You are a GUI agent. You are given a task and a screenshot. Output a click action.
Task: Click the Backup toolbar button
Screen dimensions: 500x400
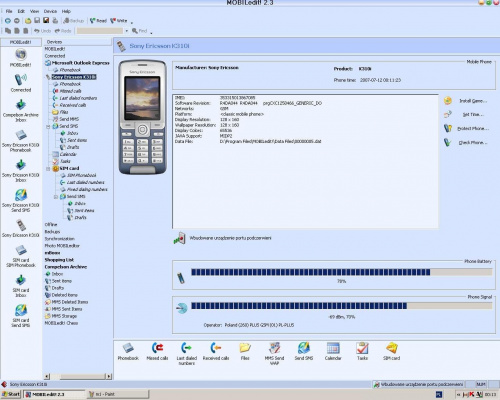(74, 21)
